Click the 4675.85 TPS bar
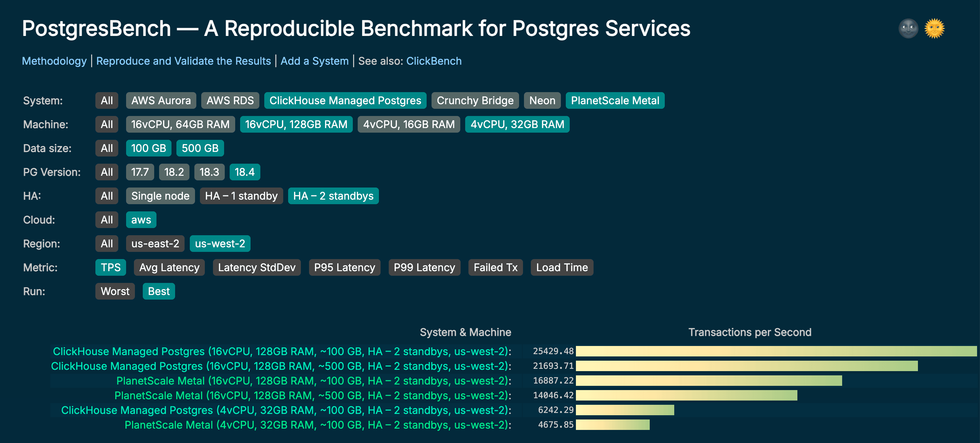The height and width of the screenshot is (443, 980). (x=613, y=425)
